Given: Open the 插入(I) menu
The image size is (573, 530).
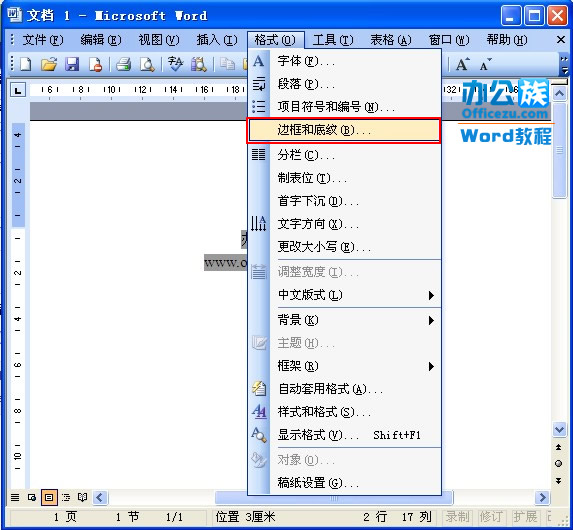Looking at the screenshot, I should [x=217, y=39].
